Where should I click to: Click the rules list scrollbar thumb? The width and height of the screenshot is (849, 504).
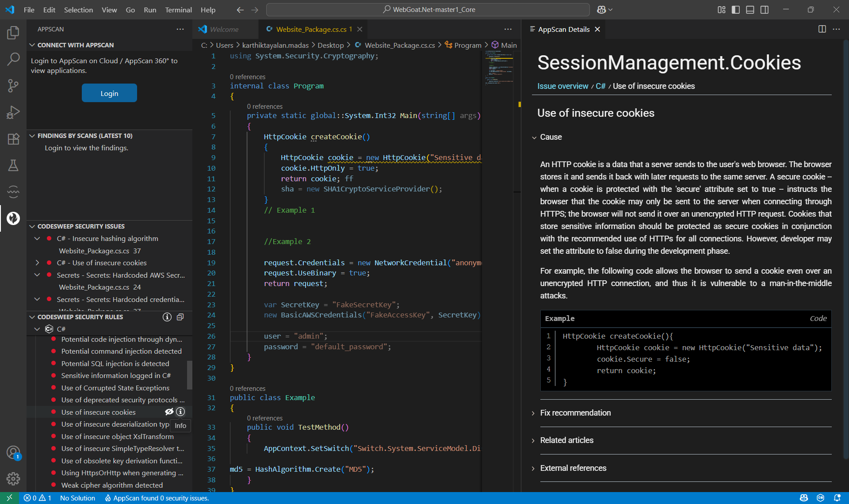pyautogui.click(x=190, y=375)
